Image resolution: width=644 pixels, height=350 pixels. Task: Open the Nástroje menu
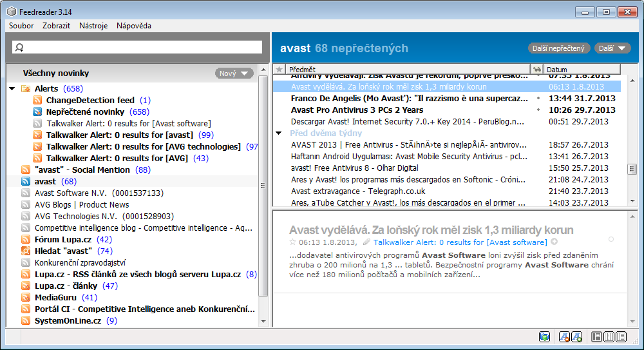click(93, 26)
